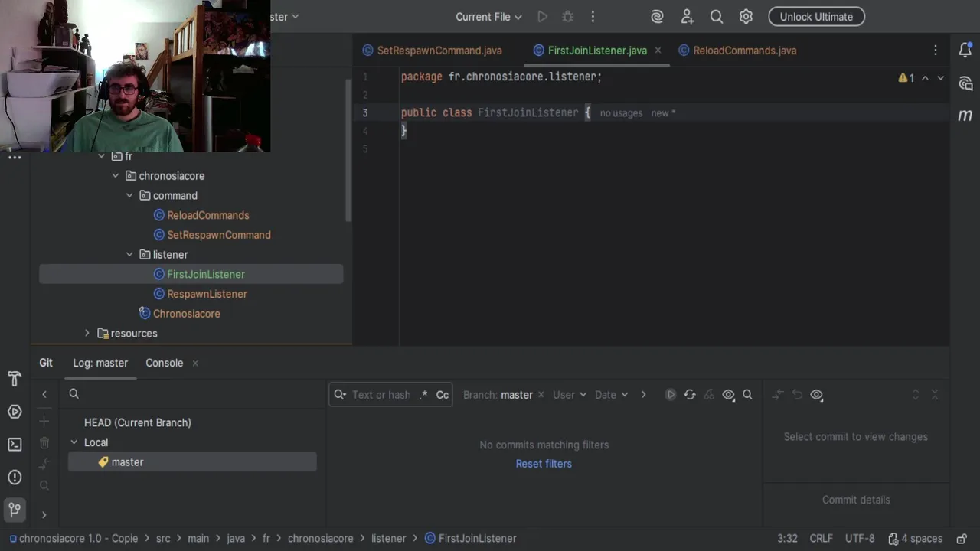Open IDE settings gear icon
Viewport: 980px width, 551px height.
pos(746,17)
